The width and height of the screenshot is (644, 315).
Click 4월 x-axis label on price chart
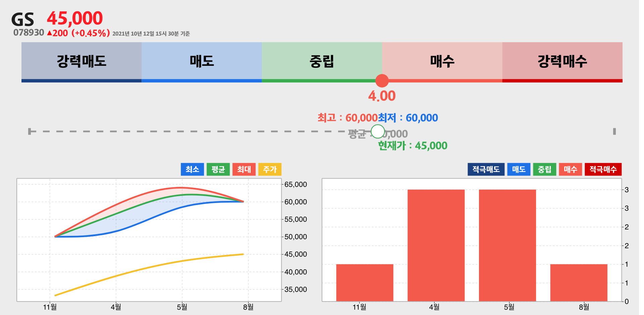[116, 307]
